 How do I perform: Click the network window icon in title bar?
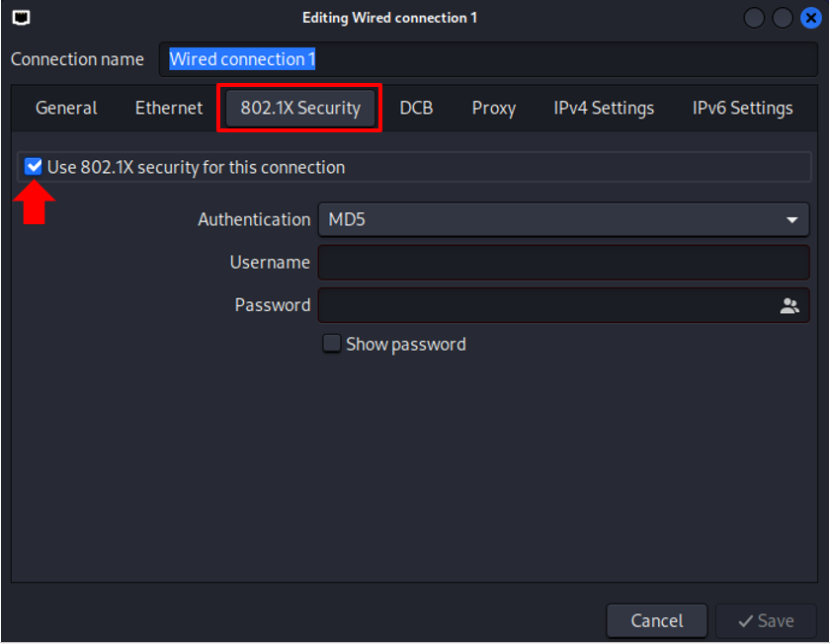21,18
